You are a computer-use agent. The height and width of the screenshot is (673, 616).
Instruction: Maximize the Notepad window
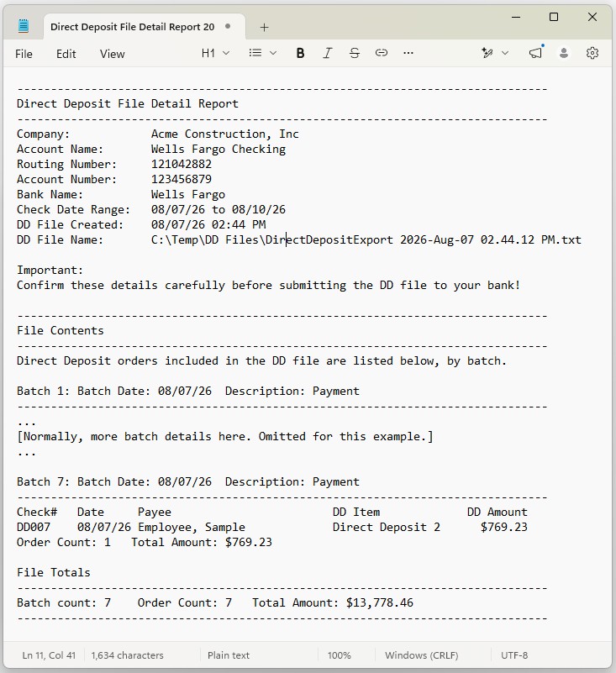[554, 17]
